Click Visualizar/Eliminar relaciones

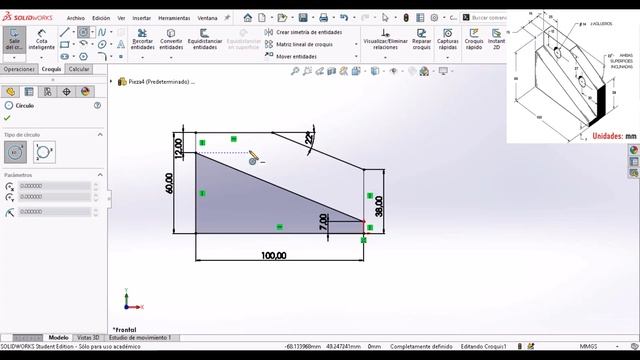385,40
